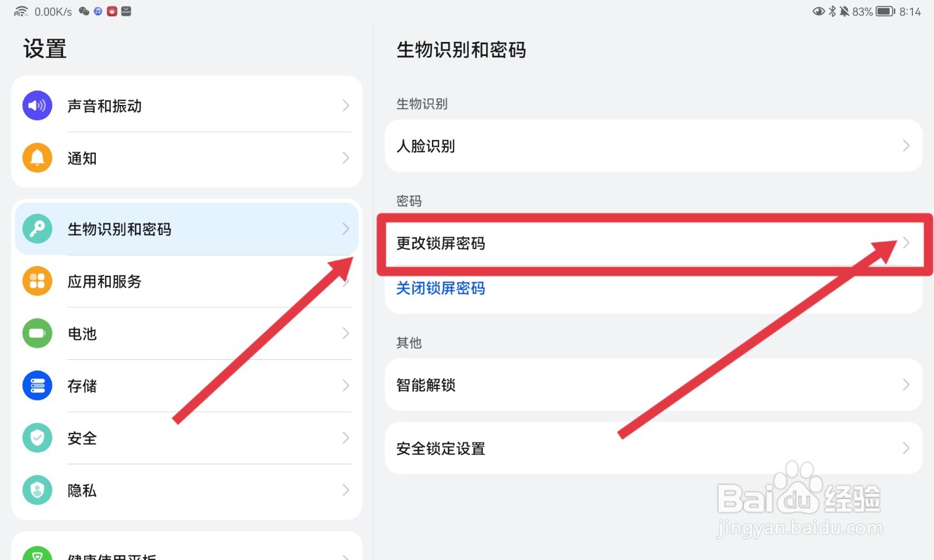This screenshot has height=560, width=934.
Task: Expand the 智能解锁 row chevron
Action: 906,384
